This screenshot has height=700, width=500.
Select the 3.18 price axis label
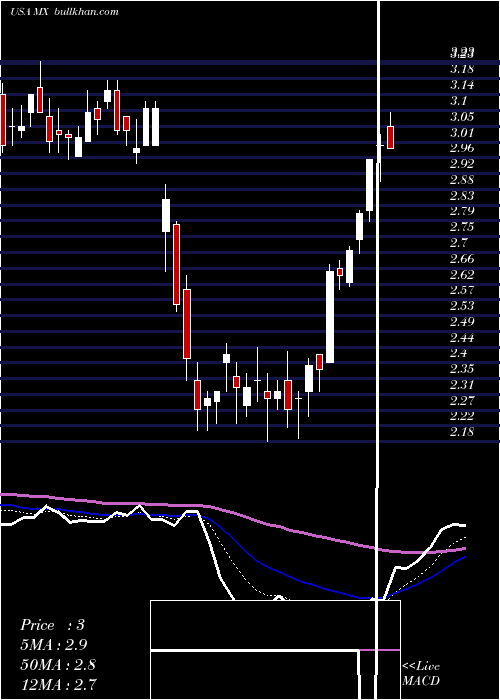click(462, 69)
